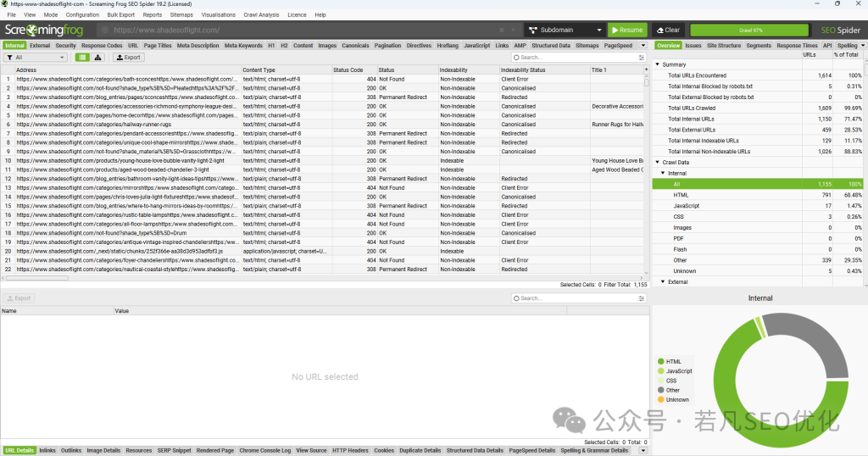Open the Site Structure tab
Image resolution: width=868 pixels, height=456 pixels.
[724, 46]
